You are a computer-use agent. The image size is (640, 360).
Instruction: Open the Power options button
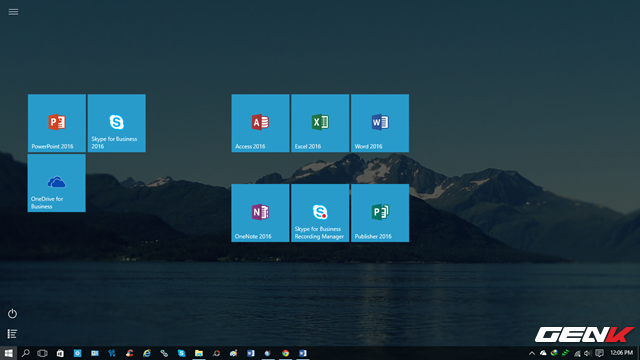coord(12,313)
